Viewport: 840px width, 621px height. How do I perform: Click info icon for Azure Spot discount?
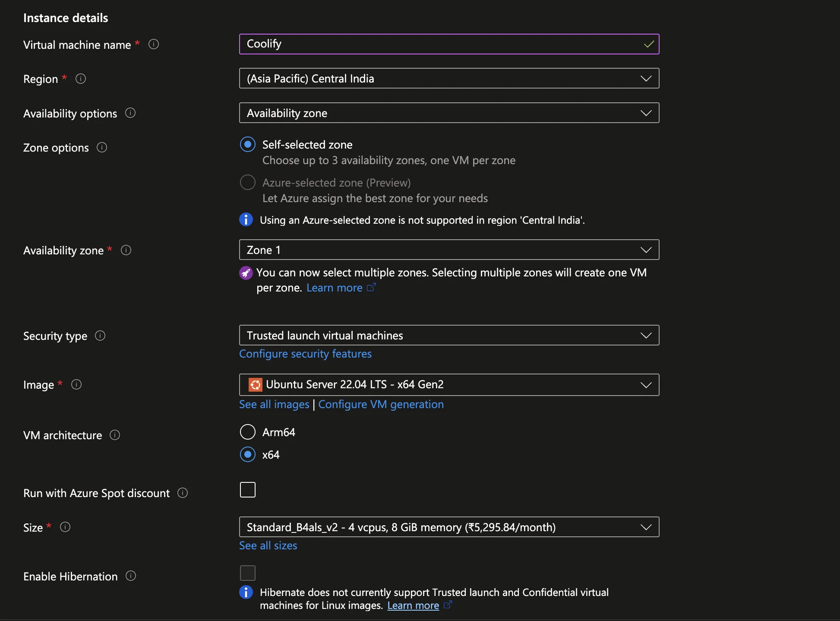coord(183,493)
